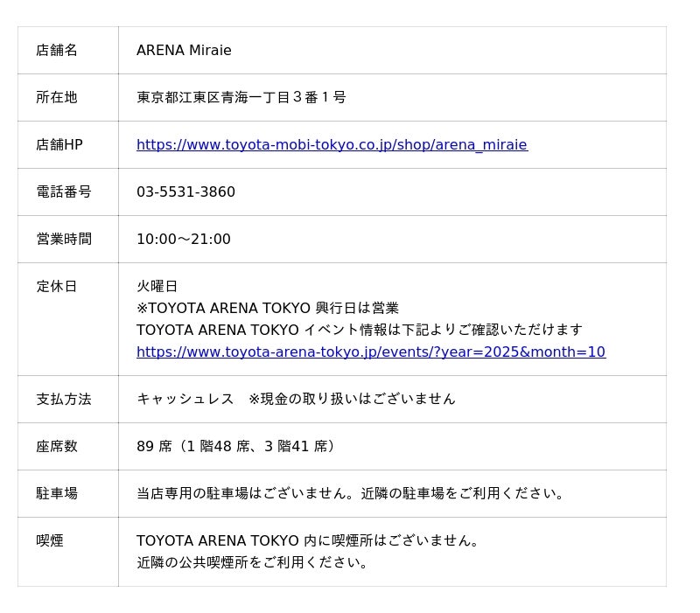700x613 pixels.
Task: Click the 火曜日 closed day text
Action: tap(157, 287)
